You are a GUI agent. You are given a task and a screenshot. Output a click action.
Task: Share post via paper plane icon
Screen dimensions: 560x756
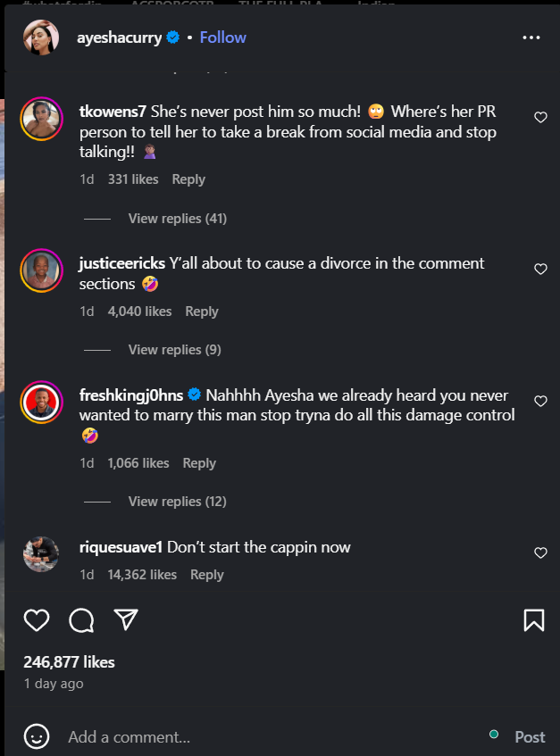126,619
